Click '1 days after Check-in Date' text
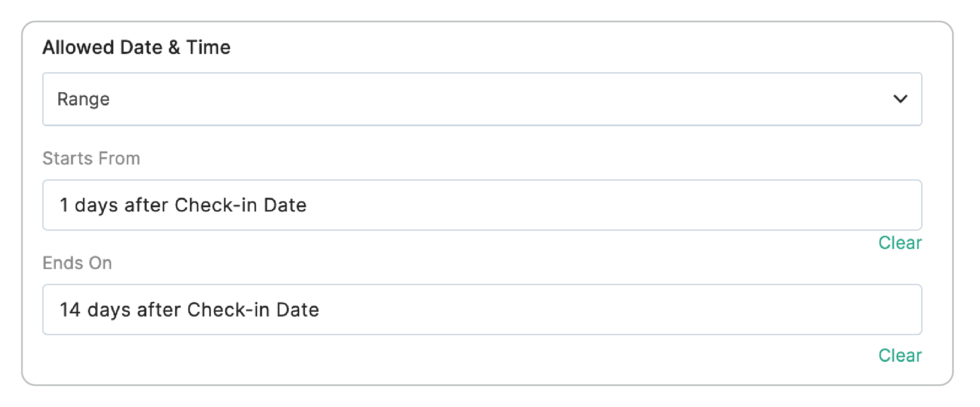This screenshot has width=980, height=407. 183,205
